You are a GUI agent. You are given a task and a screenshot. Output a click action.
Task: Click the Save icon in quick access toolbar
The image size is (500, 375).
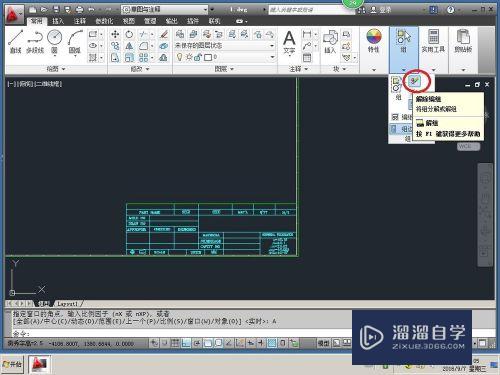pyautogui.click(x=56, y=9)
